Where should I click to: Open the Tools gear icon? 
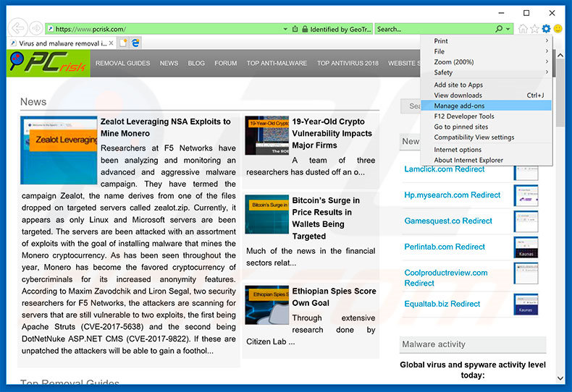(546, 28)
